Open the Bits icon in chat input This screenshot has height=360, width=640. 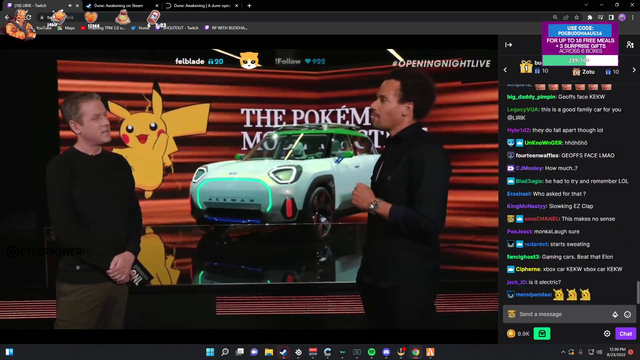tap(615, 314)
